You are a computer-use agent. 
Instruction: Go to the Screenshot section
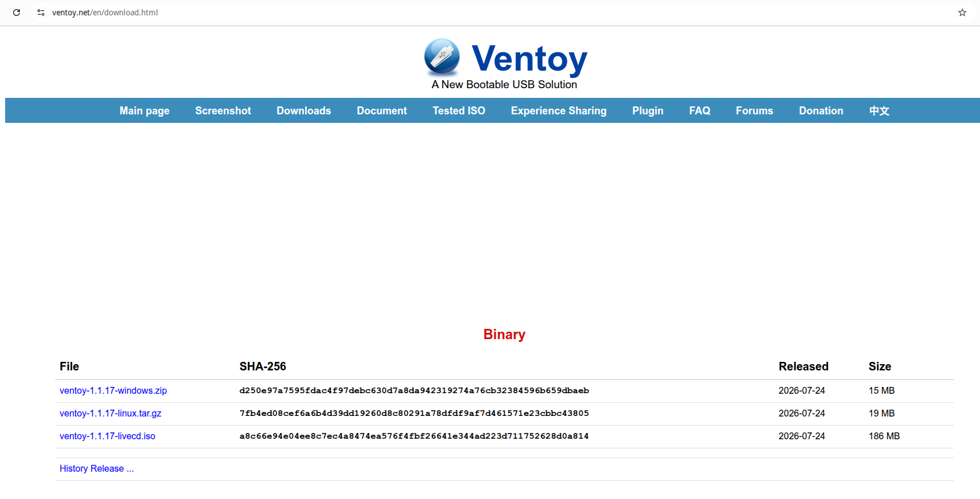click(x=223, y=111)
